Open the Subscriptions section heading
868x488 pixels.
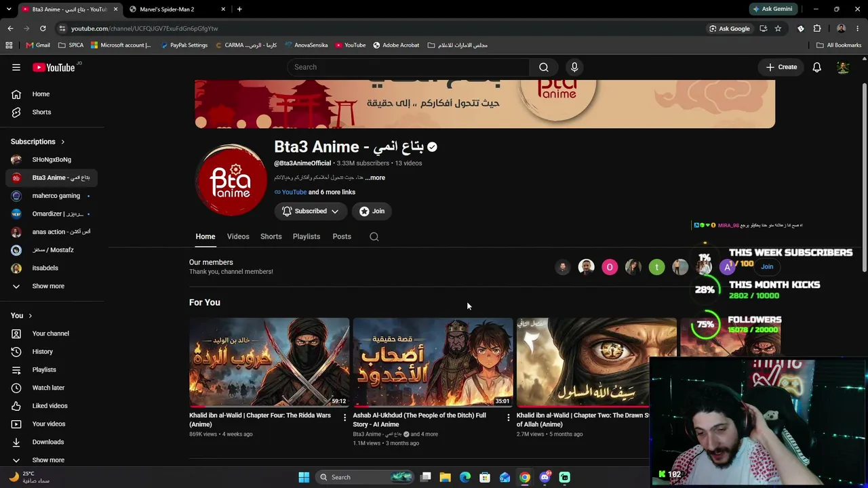pos(38,142)
